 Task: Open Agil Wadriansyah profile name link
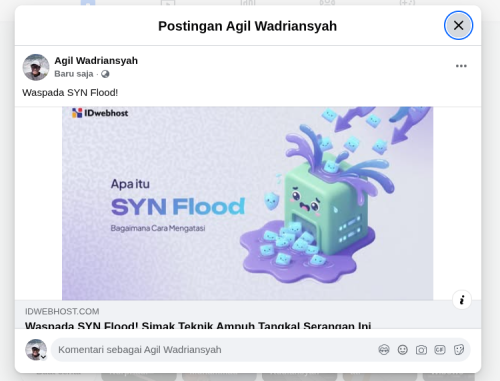click(x=96, y=61)
